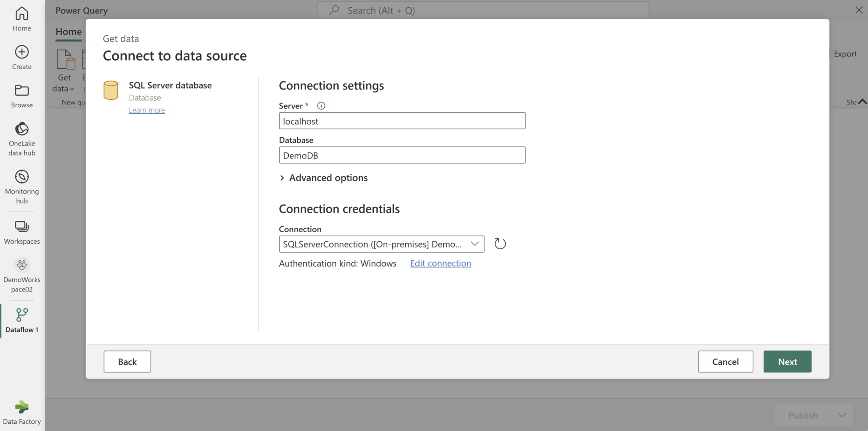Click inside the Server input field
Image resolution: width=868 pixels, height=431 pixels.
point(401,121)
